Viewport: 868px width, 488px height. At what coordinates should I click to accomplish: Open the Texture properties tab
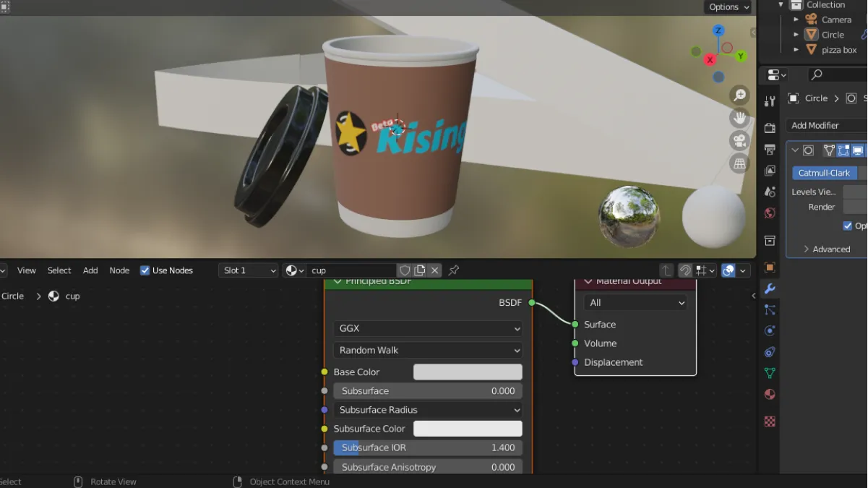[x=770, y=421]
